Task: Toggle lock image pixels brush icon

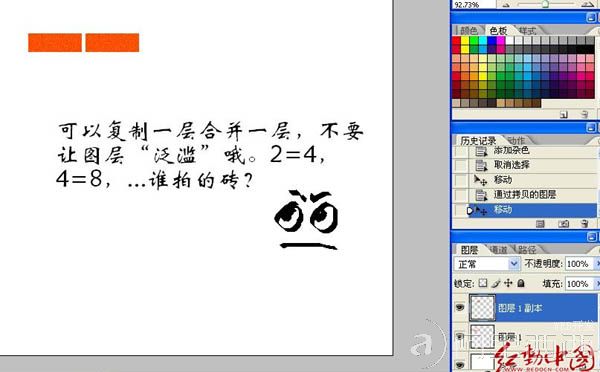Action: point(496,283)
